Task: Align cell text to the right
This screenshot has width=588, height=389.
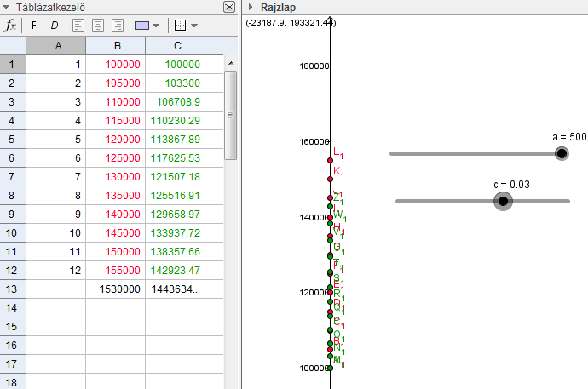Action: click(x=117, y=26)
